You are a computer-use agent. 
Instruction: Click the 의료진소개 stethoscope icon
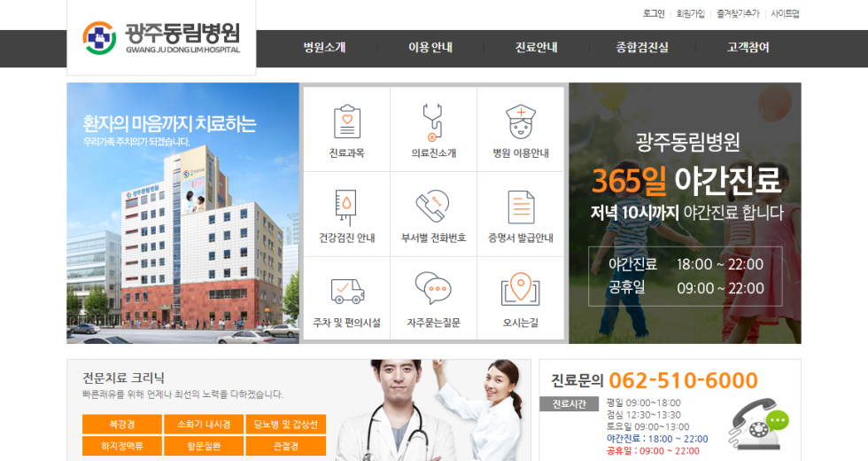(433, 121)
